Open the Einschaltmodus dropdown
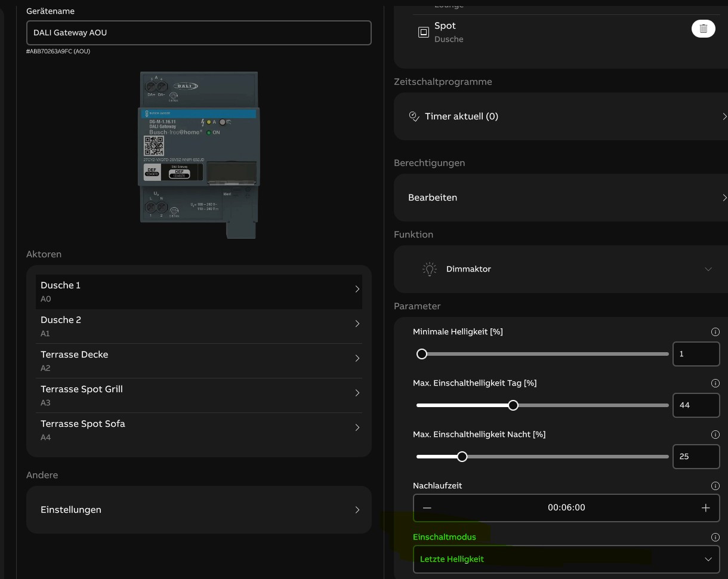This screenshot has height=579, width=728. 566,559
